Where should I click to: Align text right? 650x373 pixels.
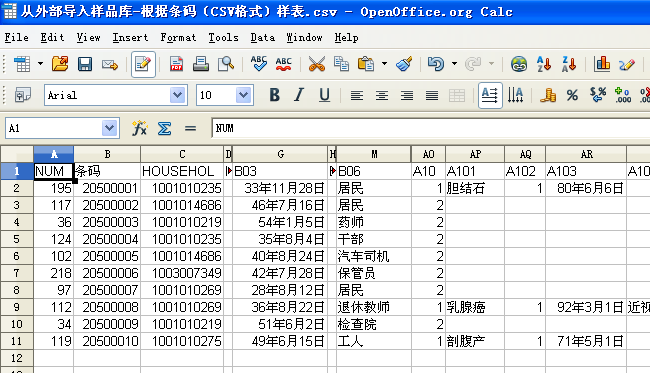point(407,96)
